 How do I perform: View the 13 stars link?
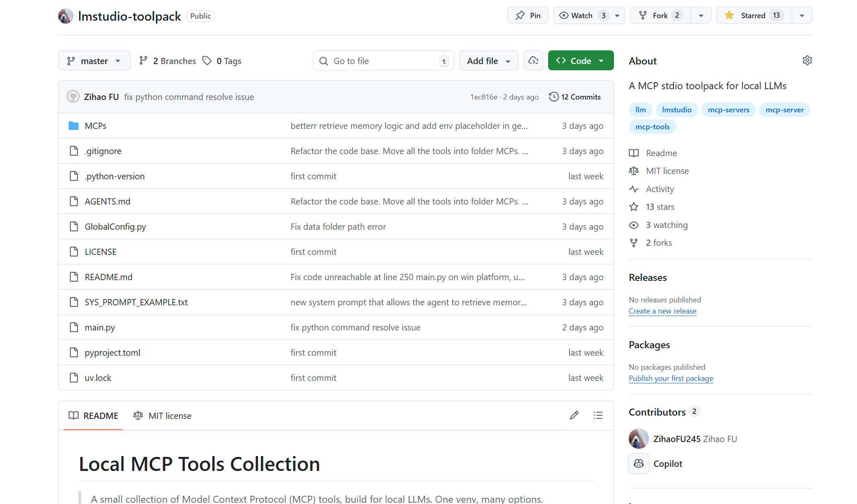(x=652, y=207)
